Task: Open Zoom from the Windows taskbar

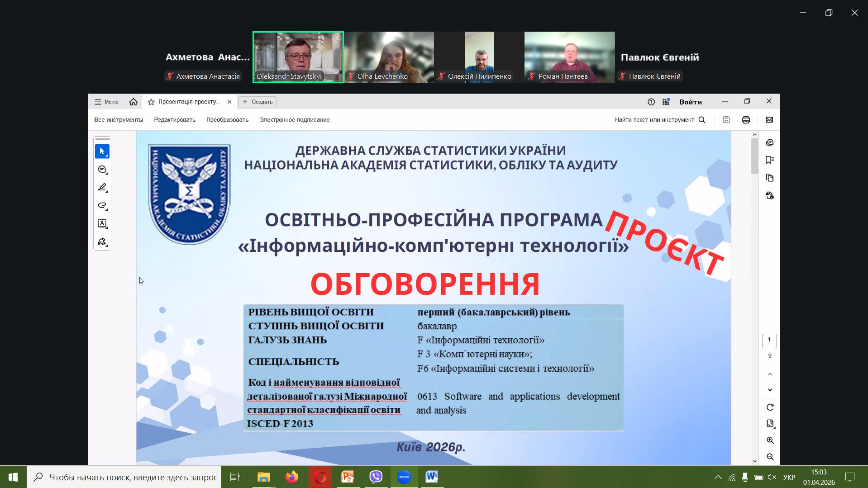Action: point(404,477)
